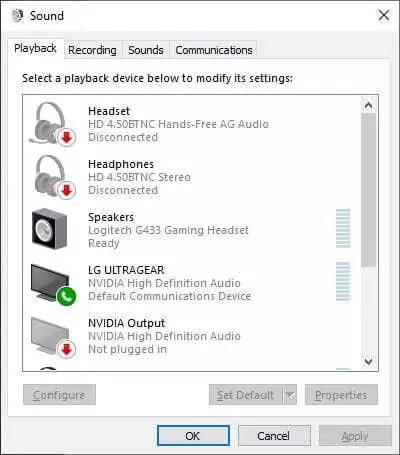Go to the Communications tab

pos(214,50)
